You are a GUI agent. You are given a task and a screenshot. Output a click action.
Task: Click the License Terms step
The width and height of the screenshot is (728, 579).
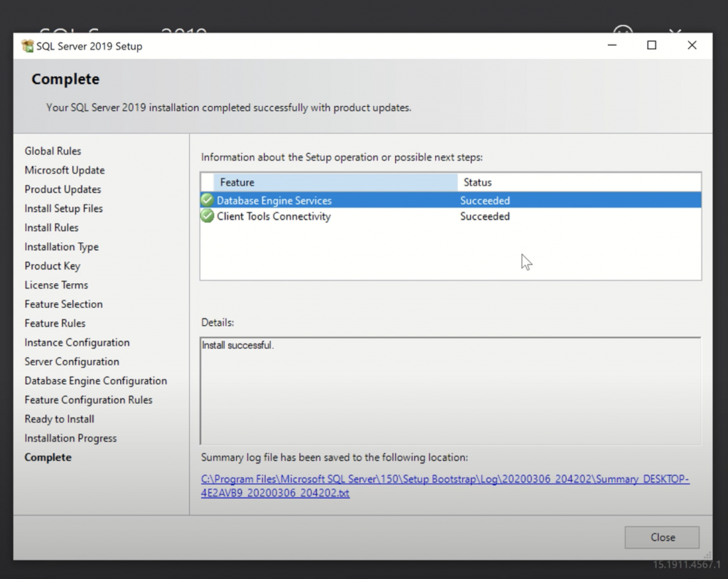pos(56,285)
